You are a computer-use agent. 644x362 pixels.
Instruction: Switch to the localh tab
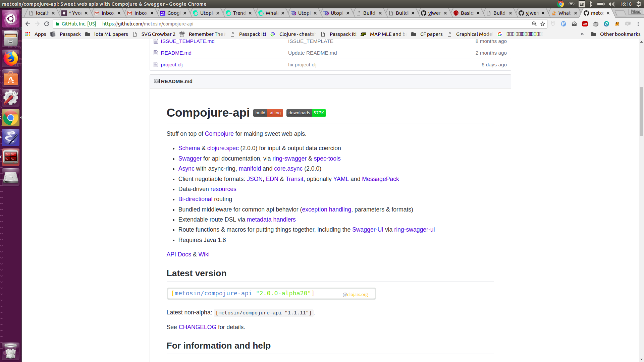42,13
